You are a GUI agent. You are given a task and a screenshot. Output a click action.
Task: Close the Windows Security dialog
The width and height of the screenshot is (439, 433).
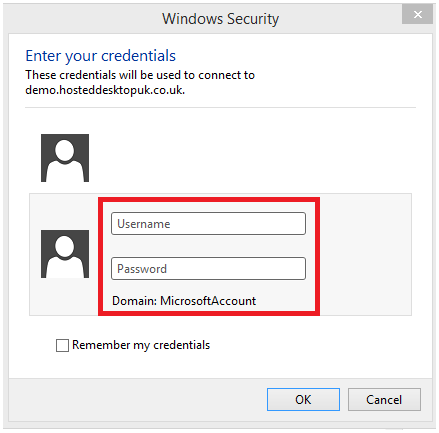417,15
